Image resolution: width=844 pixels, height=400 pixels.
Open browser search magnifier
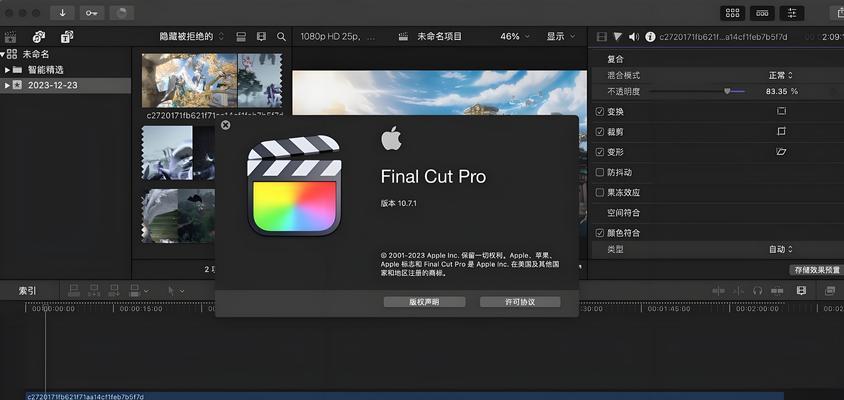click(281, 37)
